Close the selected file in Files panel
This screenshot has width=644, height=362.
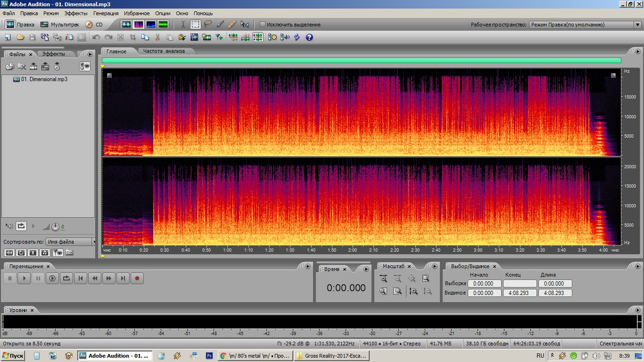point(22,66)
